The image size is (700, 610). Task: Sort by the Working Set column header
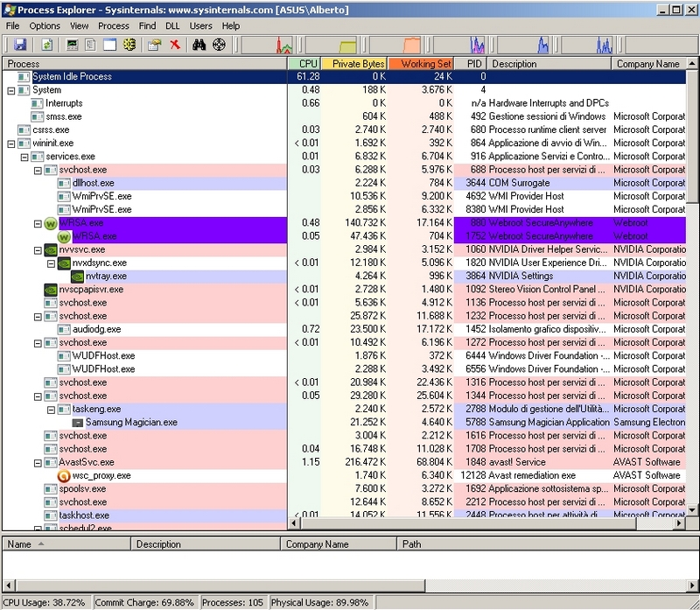421,64
